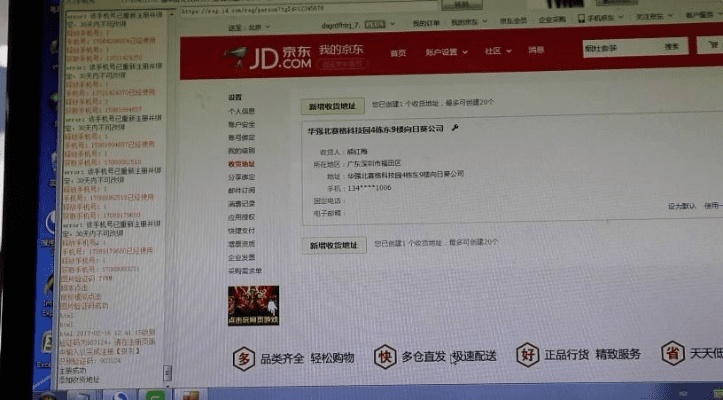
Task: Click 返回京东首页 button under 我的京东
Action: coord(342,65)
